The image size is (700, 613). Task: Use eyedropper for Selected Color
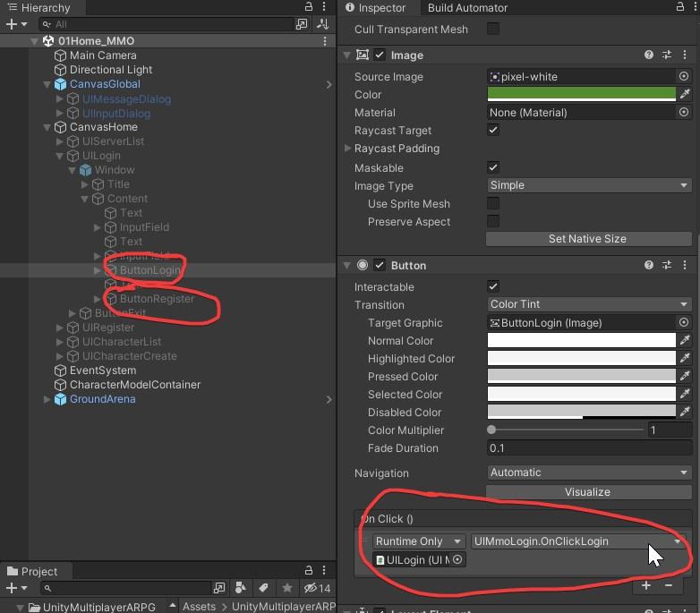[x=685, y=394]
